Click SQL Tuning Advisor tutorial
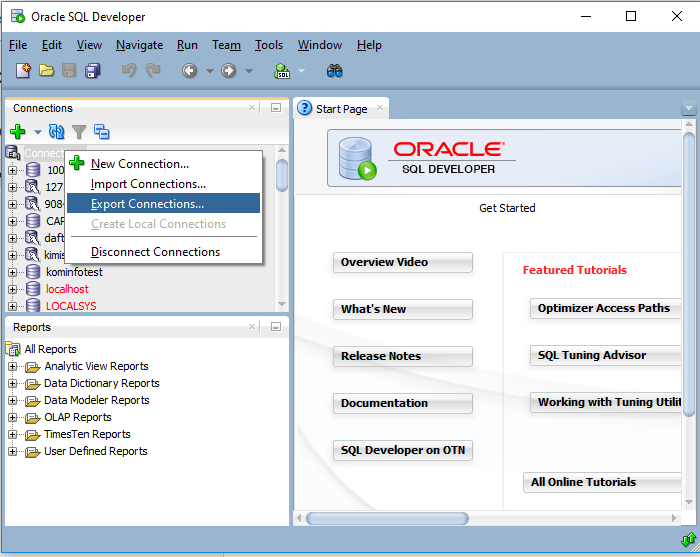This screenshot has width=700, height=557. click(605, 355)
